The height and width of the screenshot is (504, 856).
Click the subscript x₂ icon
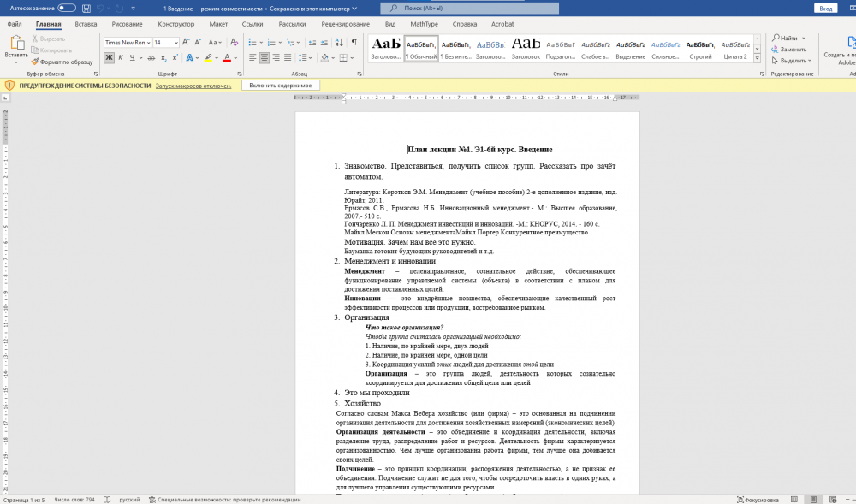164,57
